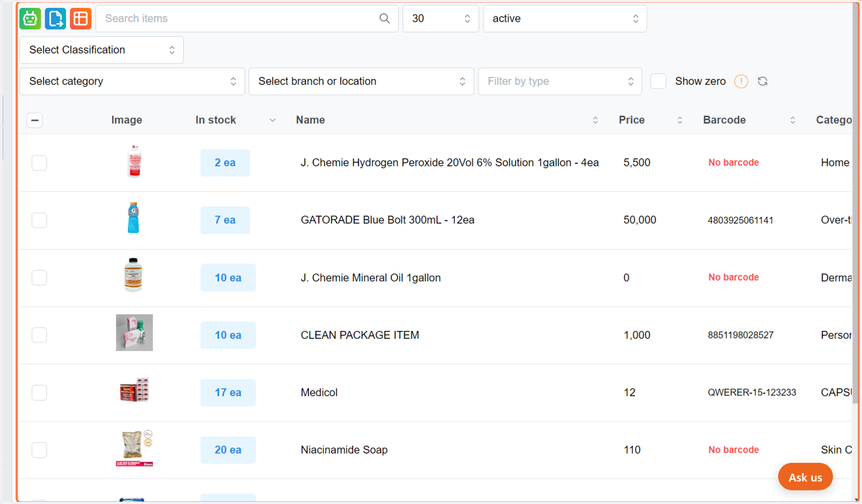Click the price 50,000 cell
The width and height of the screenshot is (862, 504).
click(640, 220)
